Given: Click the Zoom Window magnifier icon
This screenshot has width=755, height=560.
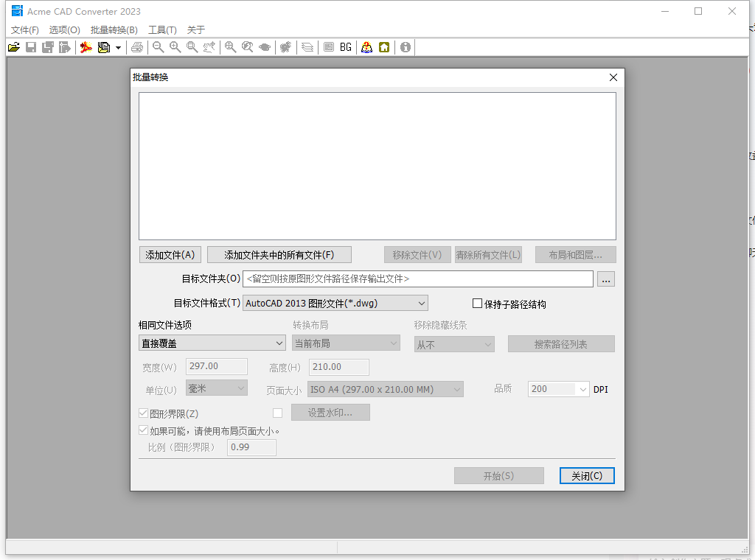Looking at the screenshot, I should (x=192, y=47).
